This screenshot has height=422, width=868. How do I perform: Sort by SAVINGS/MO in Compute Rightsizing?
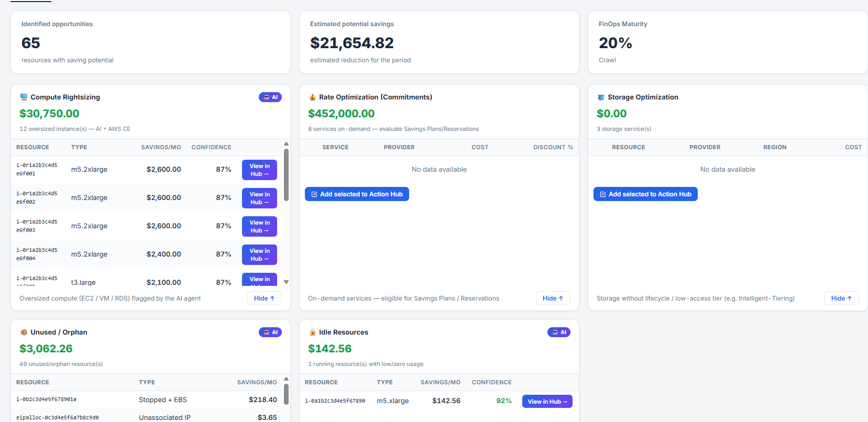point(161,147)
